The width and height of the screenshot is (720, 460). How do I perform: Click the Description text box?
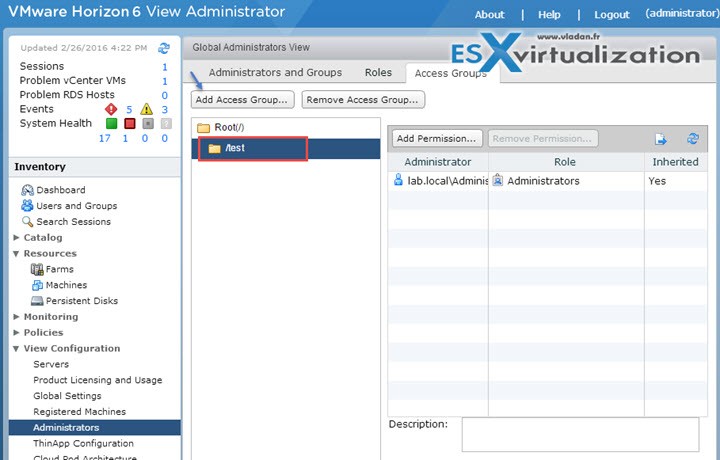580,434
